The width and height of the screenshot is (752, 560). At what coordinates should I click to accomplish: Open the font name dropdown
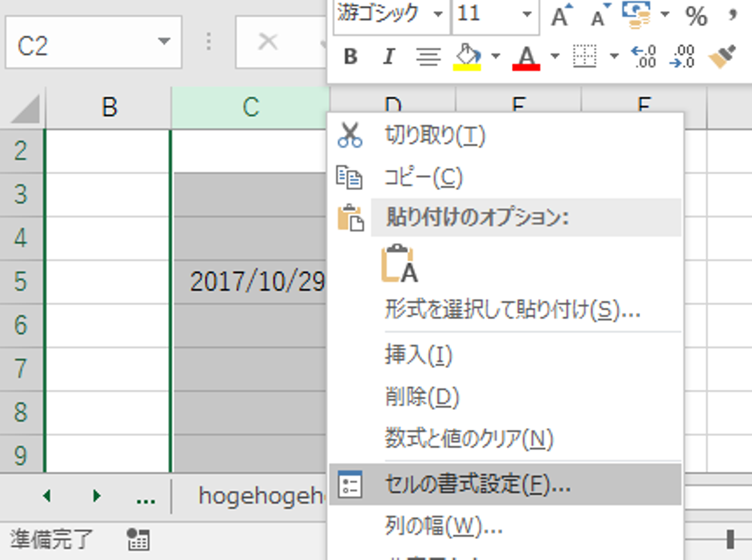[438, 14]
